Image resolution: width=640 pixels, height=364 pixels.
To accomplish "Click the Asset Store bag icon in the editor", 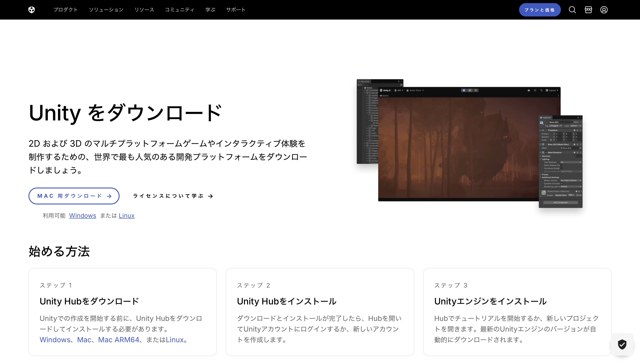I will pyautogui.click(x=408, y=90).
